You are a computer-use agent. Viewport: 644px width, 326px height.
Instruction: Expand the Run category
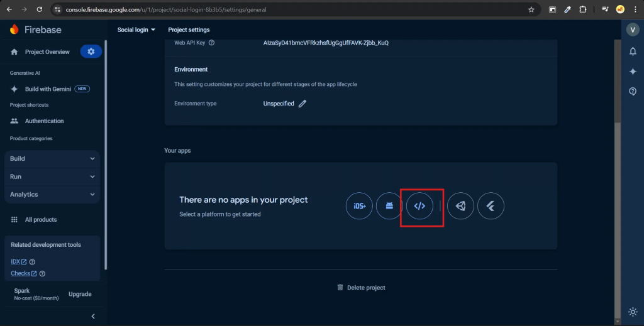coord(52,177)
